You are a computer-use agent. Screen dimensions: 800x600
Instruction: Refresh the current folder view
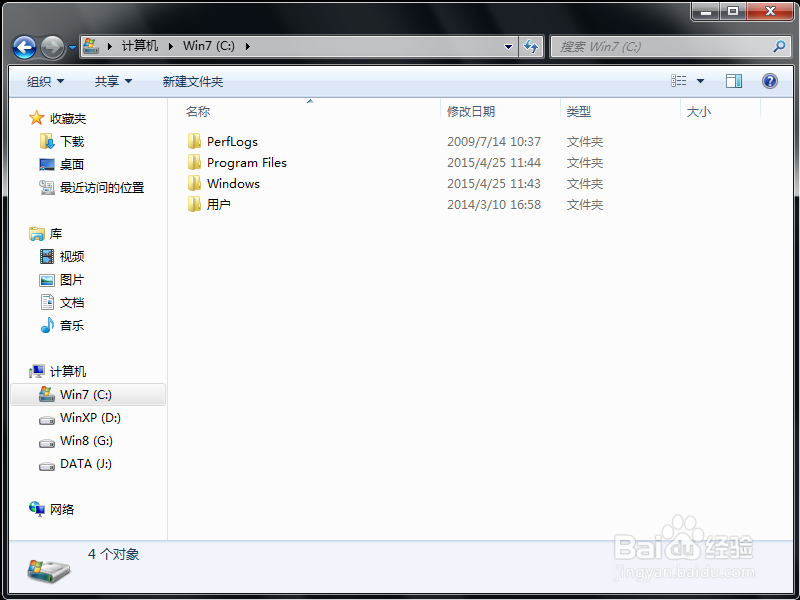(x=531, y=47)
